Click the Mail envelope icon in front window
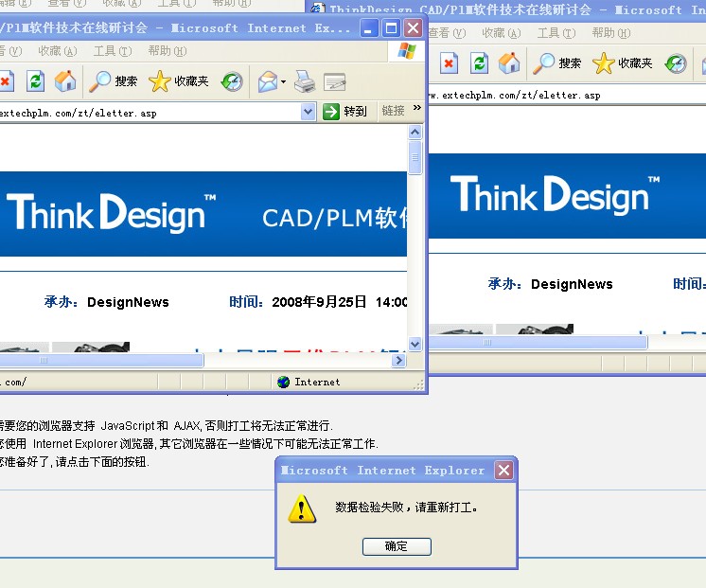This screenshot has width=706, height=588. [x=268, y=82]
